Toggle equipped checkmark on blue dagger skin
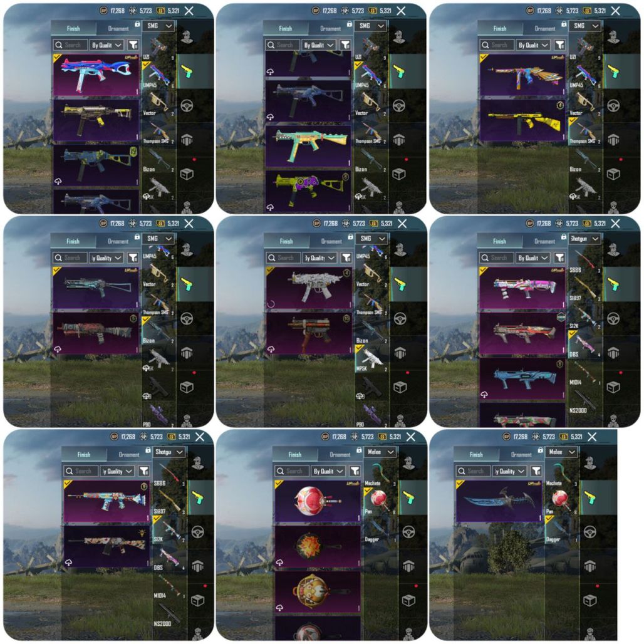This screenshot has width=644, height=644. tap(460, 484)
